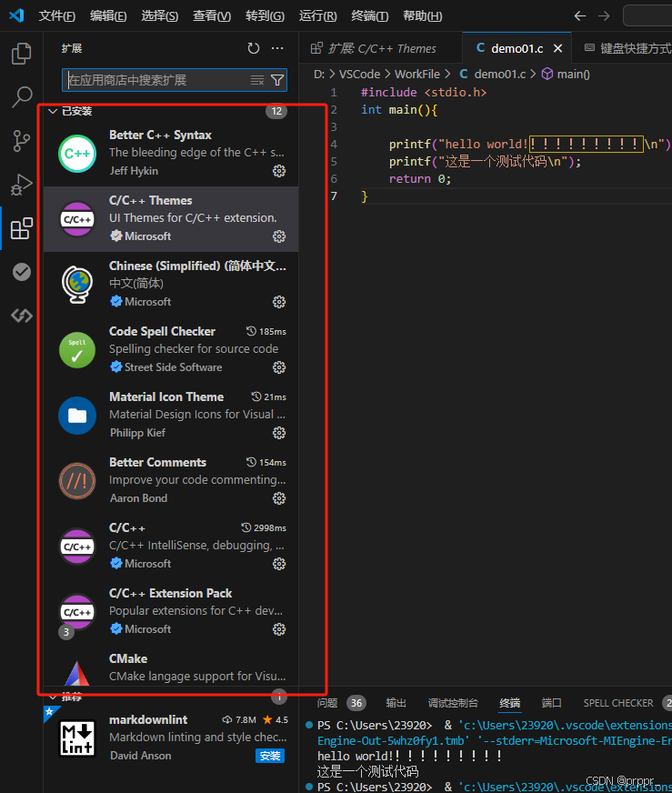Open 文件(F) menu
This screenshot has width=672, height=793.
(56, 16)
